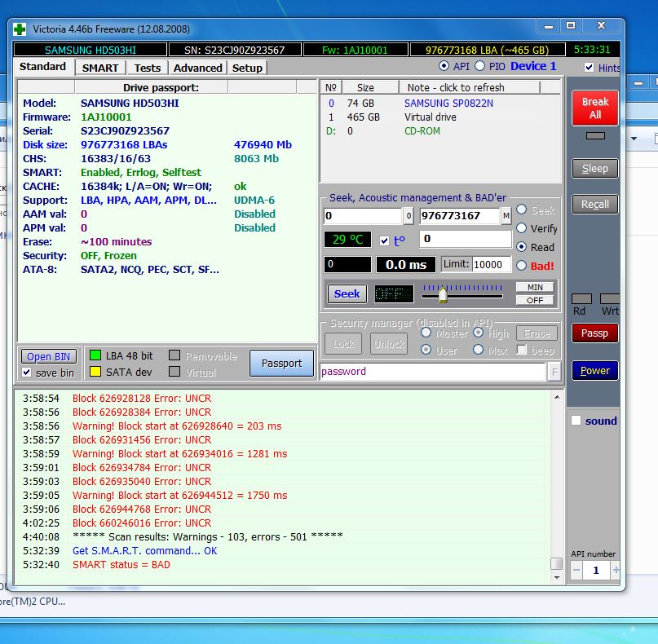658x644 pixels.
Task: Click the 'M' button beside end LBA
Action: tap(506, 216)
